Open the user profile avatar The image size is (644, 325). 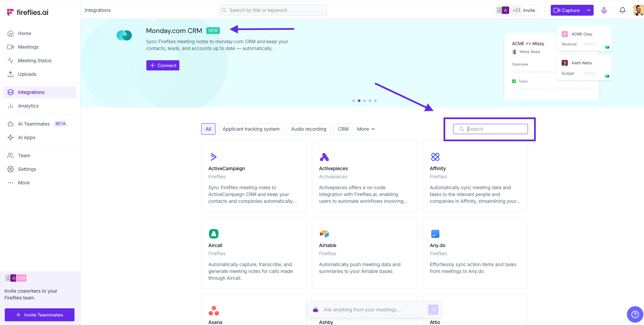tap(639, 10)
